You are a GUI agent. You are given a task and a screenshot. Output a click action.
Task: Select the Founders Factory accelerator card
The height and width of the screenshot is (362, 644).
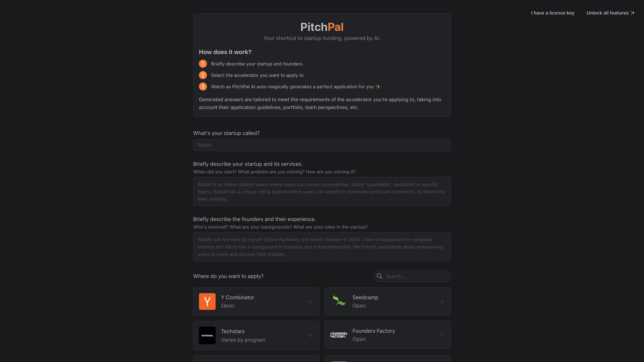coord(388,335)
